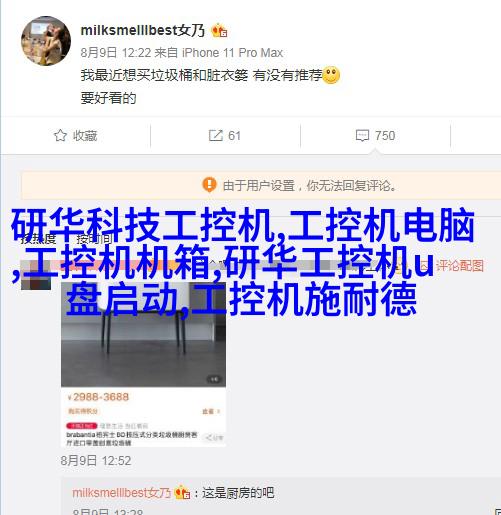Sort comments with the 按热度 tab

click(38, 239)
